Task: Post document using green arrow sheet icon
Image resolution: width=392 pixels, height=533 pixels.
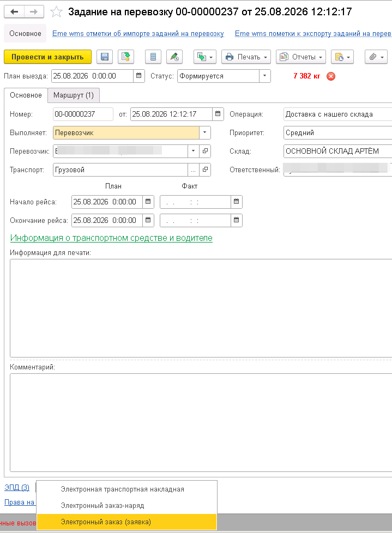Action: (126, 57)
